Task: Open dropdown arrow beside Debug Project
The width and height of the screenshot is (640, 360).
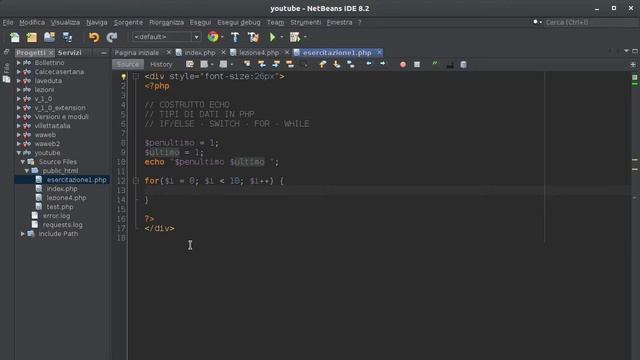Action: (x=305, y=37)
